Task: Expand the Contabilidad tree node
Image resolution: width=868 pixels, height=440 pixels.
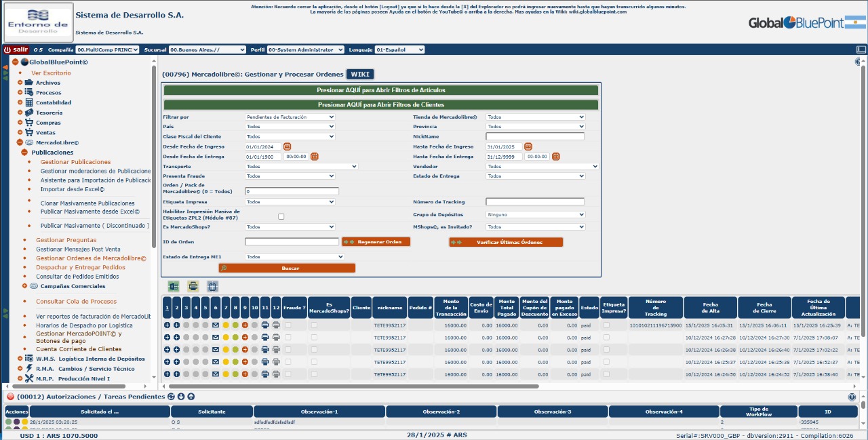Action: [20, 102]
